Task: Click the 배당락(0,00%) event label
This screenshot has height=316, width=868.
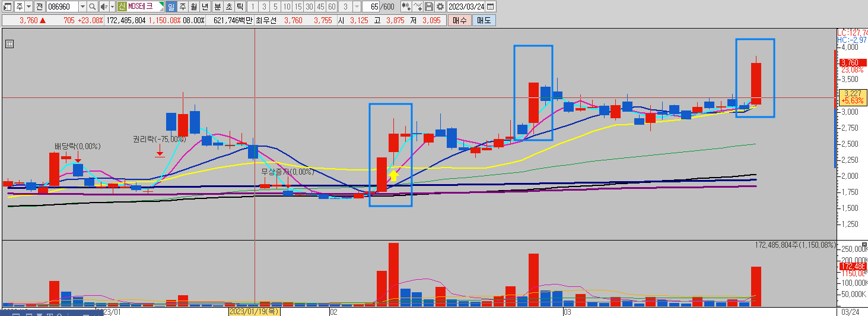Action: click(x=77, y=146)
